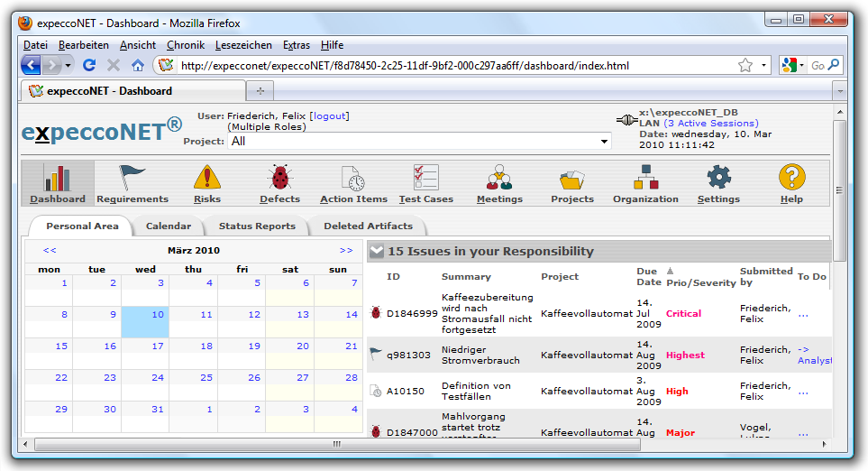Open the Meetings people icon
868x471 pixels.
click(499, 178)
